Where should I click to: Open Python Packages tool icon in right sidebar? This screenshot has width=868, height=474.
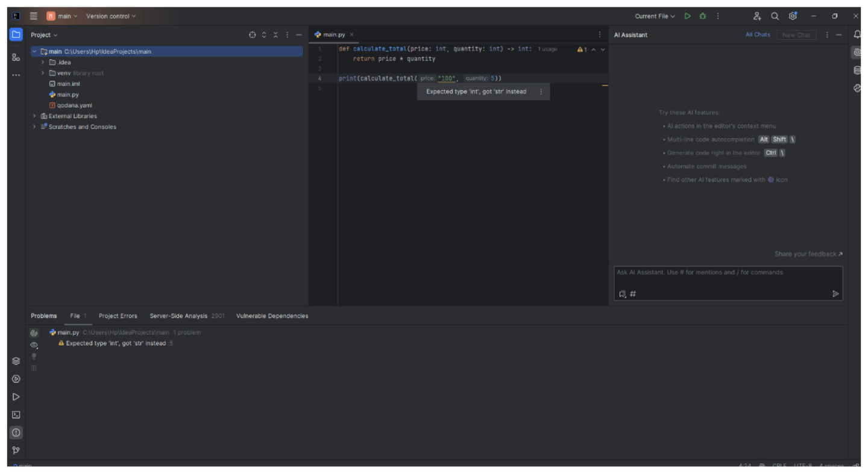(x=857, y=88)
